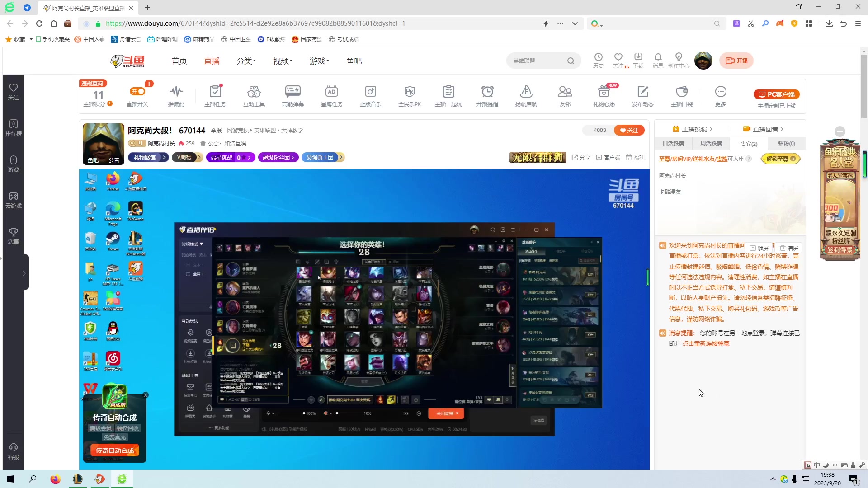Open 星海任务 AD icon

pos(332,92)
